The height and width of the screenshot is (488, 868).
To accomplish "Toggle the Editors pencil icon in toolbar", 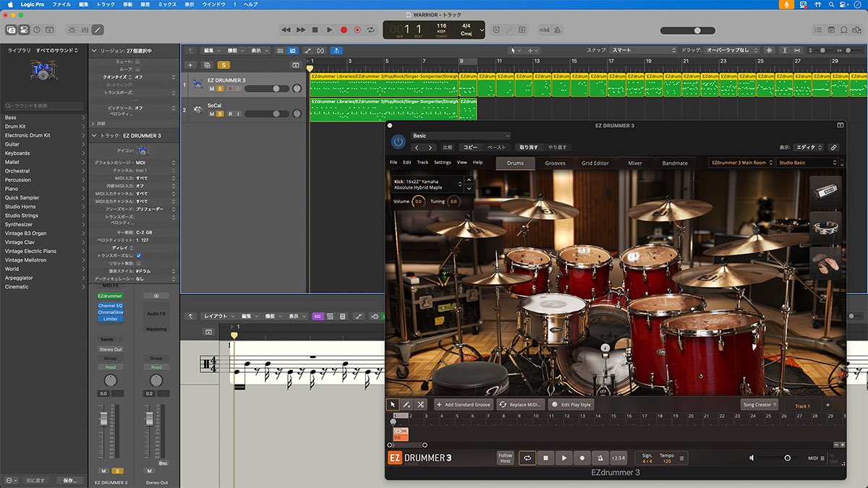I will [97, 30].
